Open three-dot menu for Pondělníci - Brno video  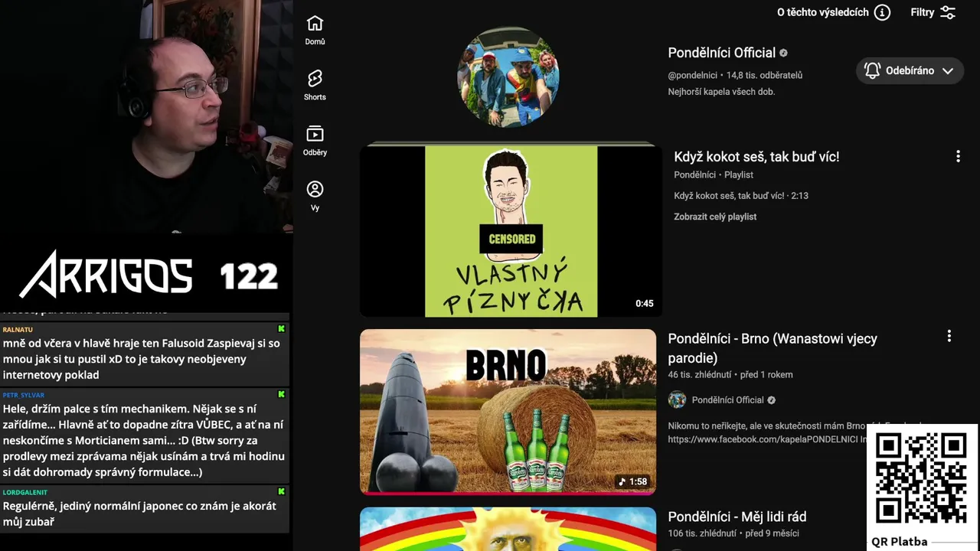point(949,336)
